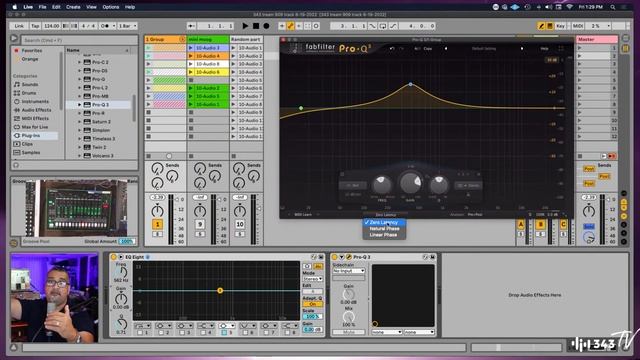Click the tempo field showing 124.00
Viewport: 640px width, 360px height.
[51, 26]
